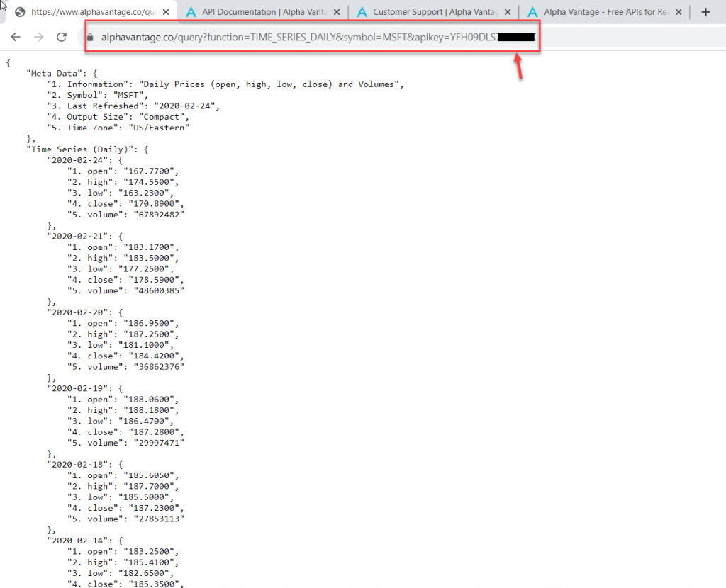Click the close value "178.5900"
The width and height of the screenshot is (726, 588).
tap(154, 280)
